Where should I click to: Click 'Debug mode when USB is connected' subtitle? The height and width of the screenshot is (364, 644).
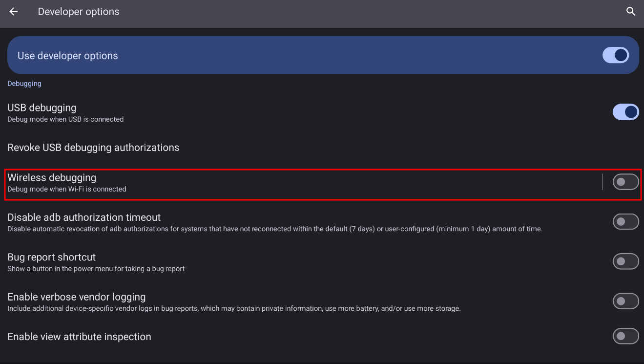tap(65, 119)
